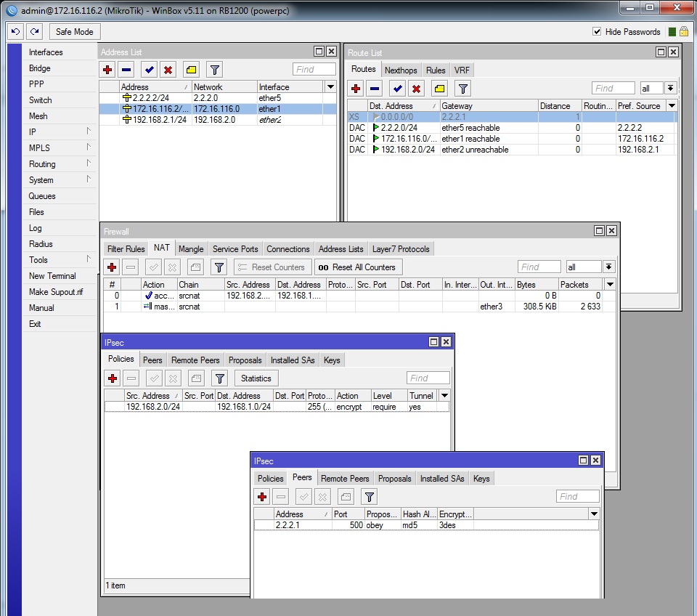Open the IPsec Policies columns dropdown arrow
The width and height of the screenshot is (697, 616).
(444, 395)
